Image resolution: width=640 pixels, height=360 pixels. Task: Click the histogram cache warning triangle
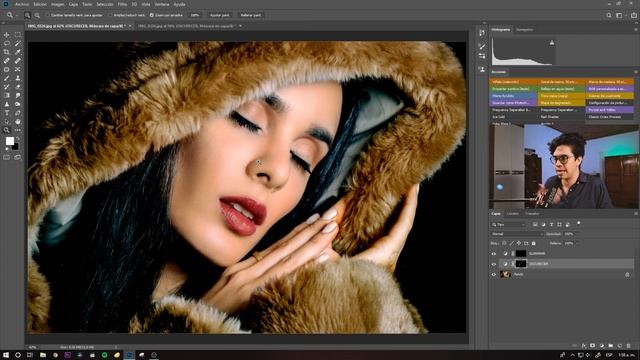[x=552, y=42]
